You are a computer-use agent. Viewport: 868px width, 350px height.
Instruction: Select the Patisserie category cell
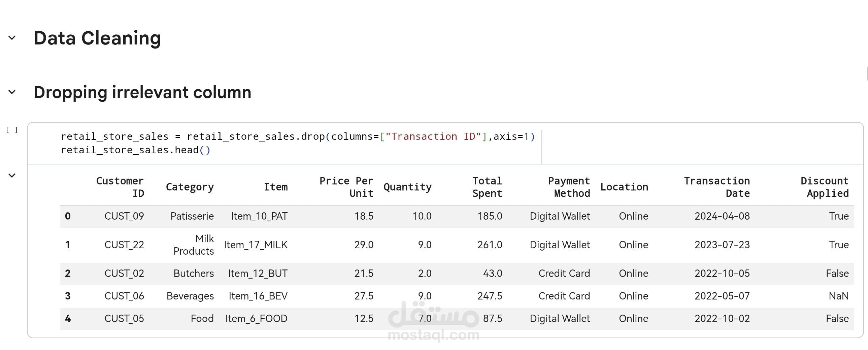(192, 216)
